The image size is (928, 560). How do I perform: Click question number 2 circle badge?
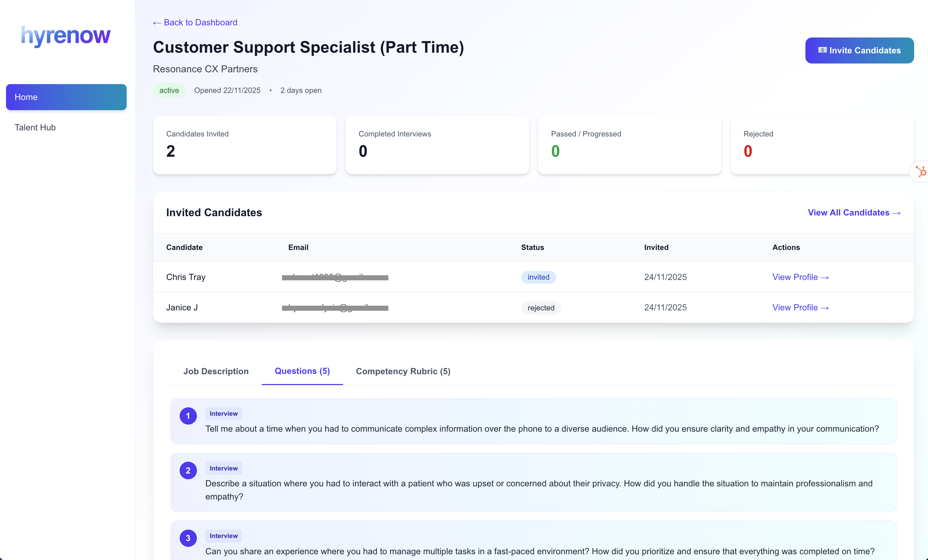point(188,470)
